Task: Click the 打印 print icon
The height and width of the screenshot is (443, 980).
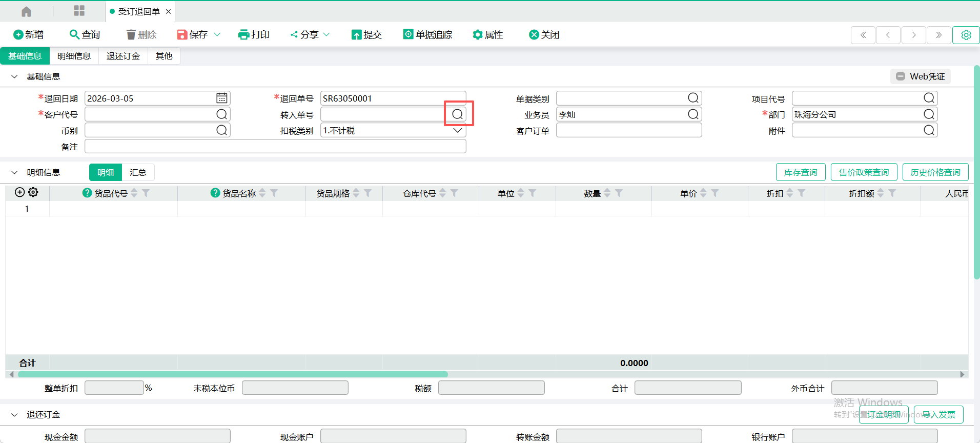Action: click(243, 35)
